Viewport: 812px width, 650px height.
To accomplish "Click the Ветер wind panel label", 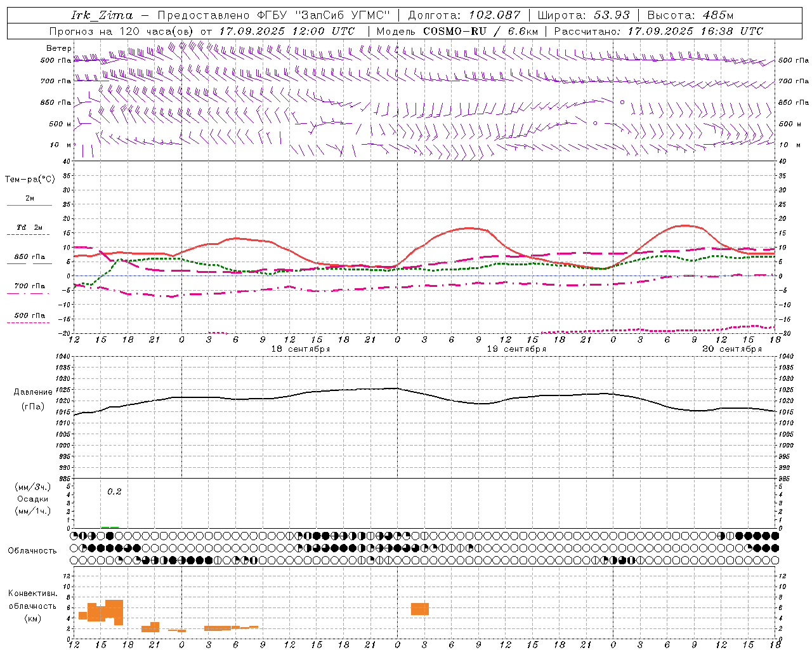I will [59, 48].
